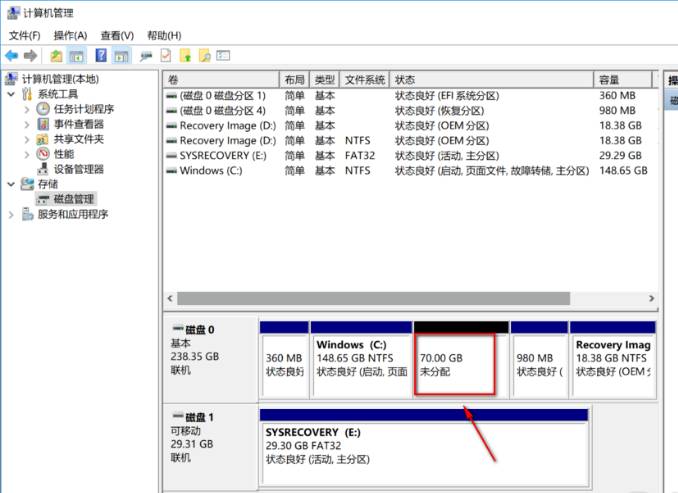Click the 事件查看器 icon

[x=43, y=124]
